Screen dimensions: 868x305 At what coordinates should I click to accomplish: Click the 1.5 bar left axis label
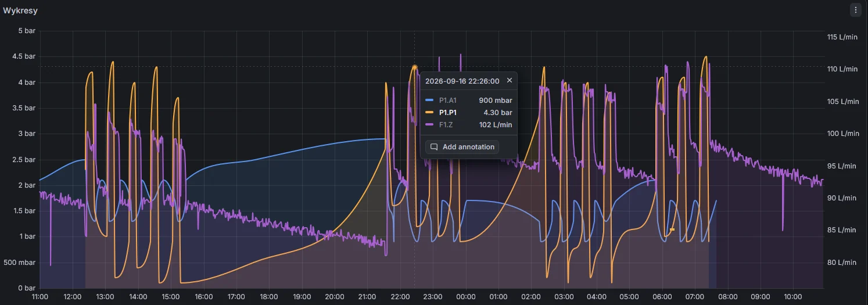point(24,211)
